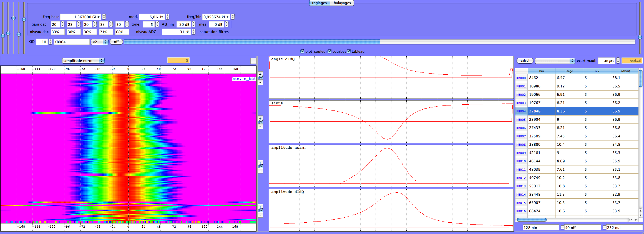Click the horizontal progress bar beside off button
644x234 pixels.
(x=379, y=42)
